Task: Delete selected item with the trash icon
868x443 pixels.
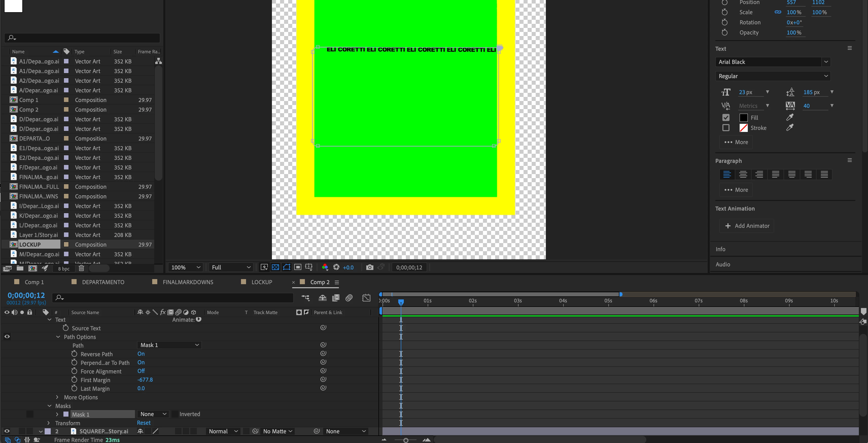Action: click(x=81, y=268)
